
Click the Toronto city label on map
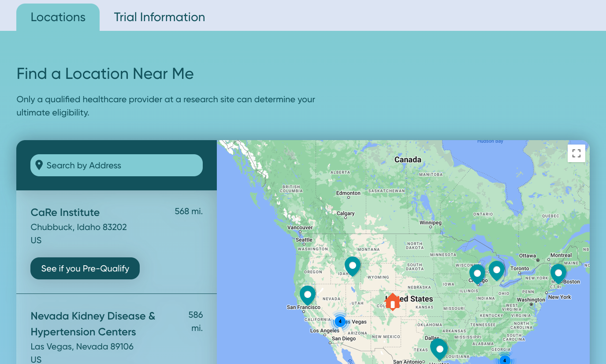[520, 268]
